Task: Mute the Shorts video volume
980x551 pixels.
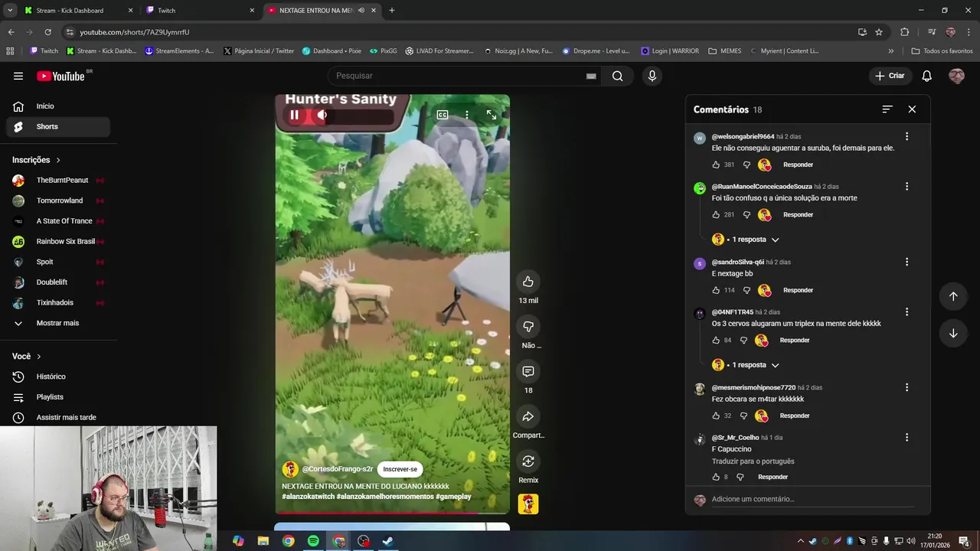Action: tap(322, 115)
